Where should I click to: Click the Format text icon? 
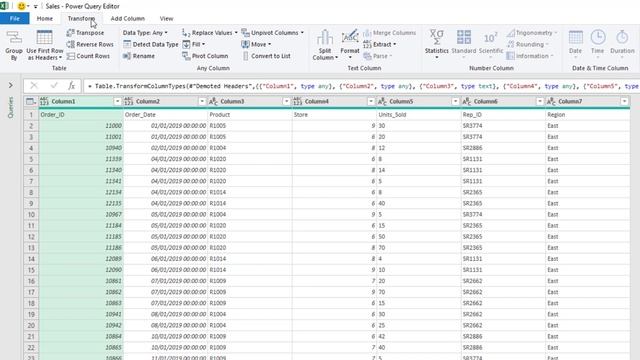pos(350,37)
